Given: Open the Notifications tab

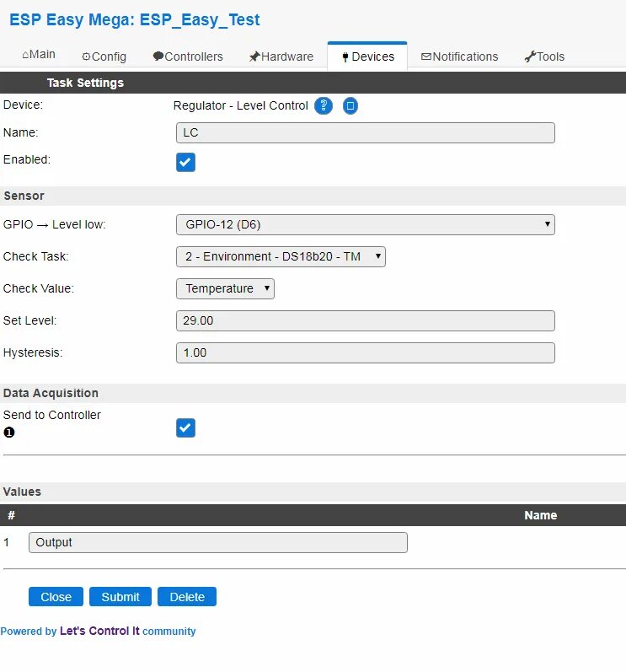Looking at the screenshot, I should pos(459,56).
